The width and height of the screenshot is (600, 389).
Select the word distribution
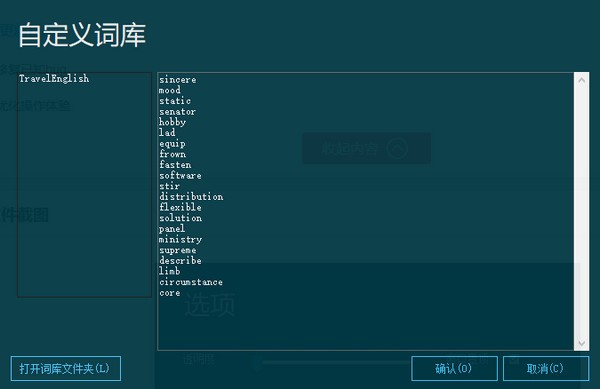point(191,197)
